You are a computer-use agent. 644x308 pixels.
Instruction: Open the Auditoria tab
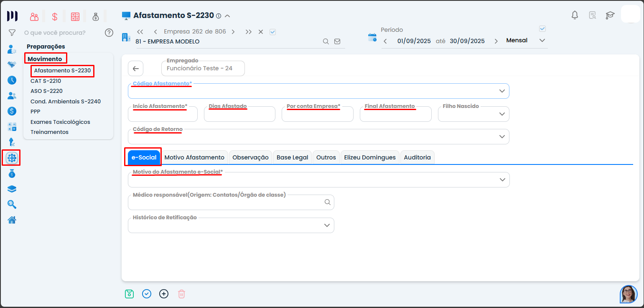(x=417, y=157)
